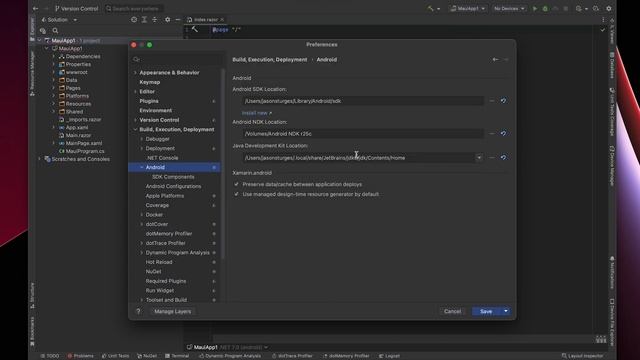
Task: Open Layout Inspector in status bar
Action: click(x=582, y=356)
